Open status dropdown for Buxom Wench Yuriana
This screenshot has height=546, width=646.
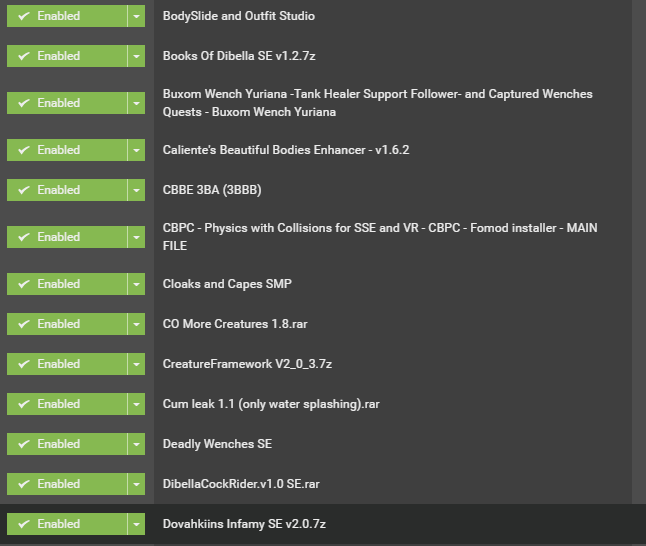click(136, 103)
